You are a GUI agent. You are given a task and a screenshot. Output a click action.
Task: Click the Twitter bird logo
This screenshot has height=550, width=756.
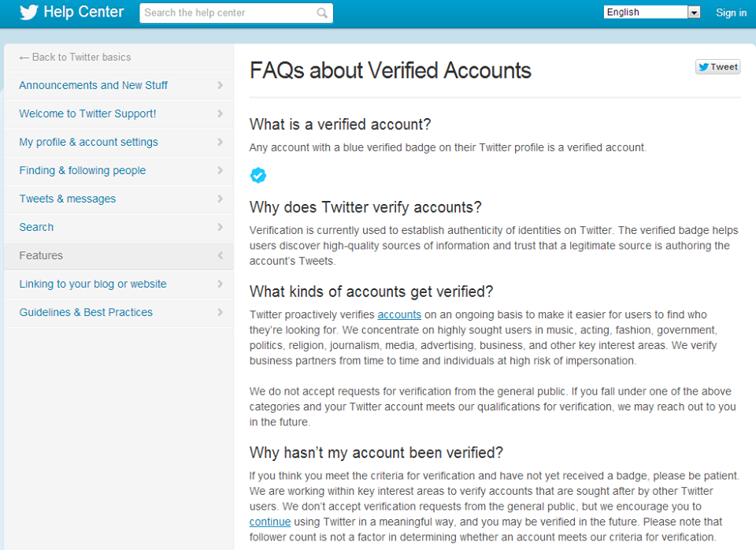pyautogui.click(x=28, y=13)
